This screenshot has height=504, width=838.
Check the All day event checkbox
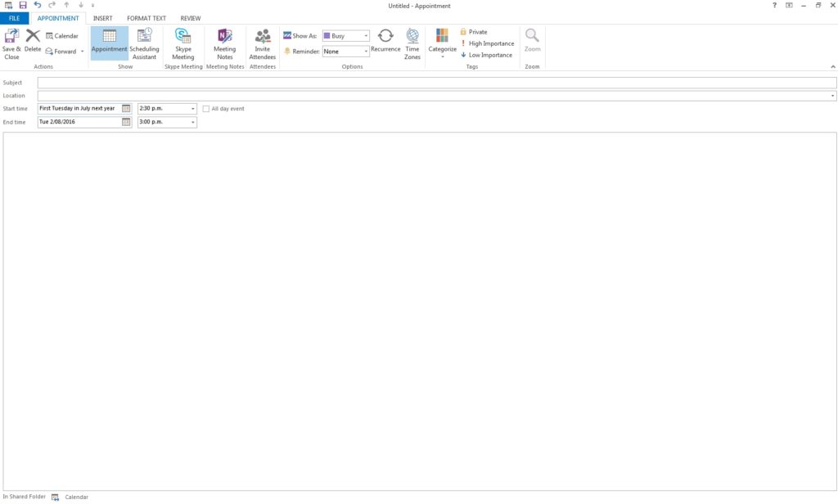point(205,109)
